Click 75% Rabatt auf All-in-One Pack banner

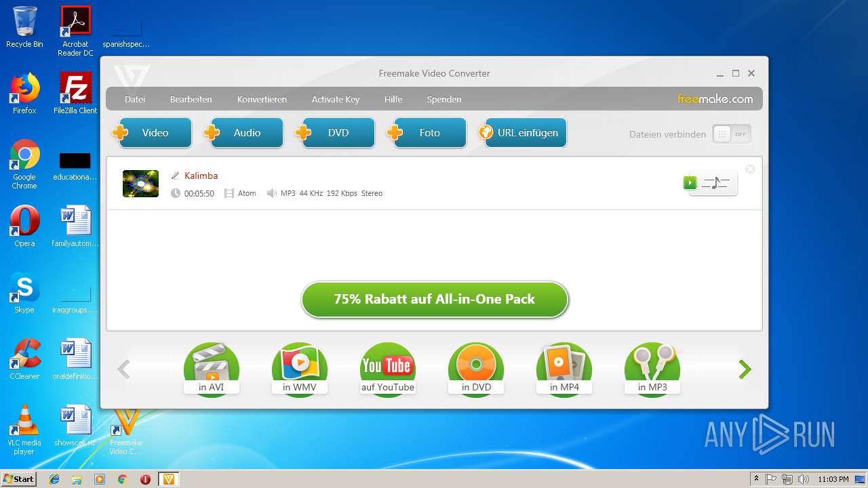click(434, 300)
